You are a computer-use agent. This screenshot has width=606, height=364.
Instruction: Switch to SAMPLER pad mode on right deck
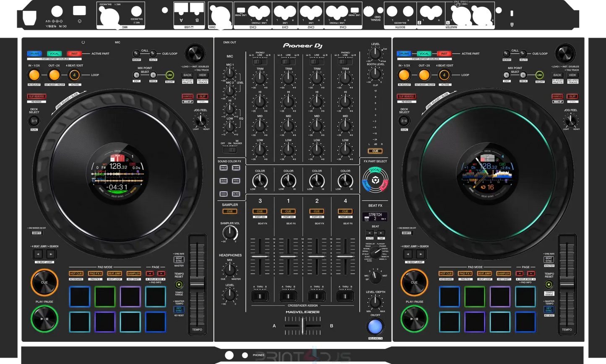(x=503, y=273)
